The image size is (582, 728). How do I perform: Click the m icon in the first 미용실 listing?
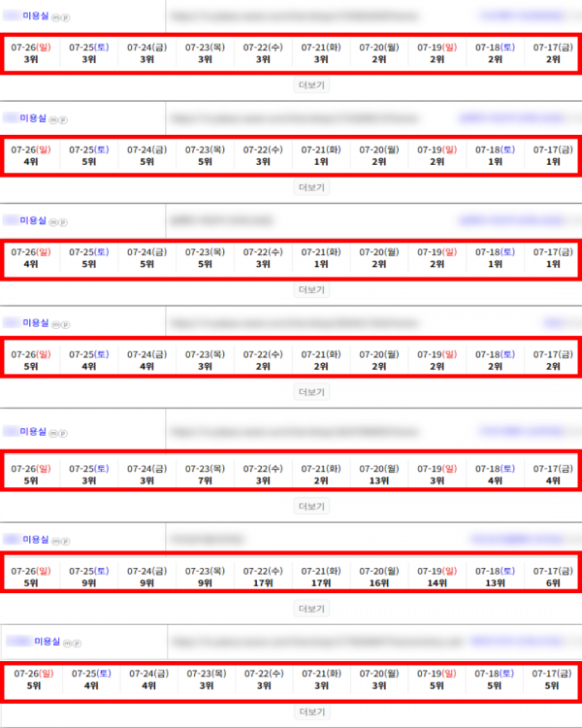tap(56, 17)
